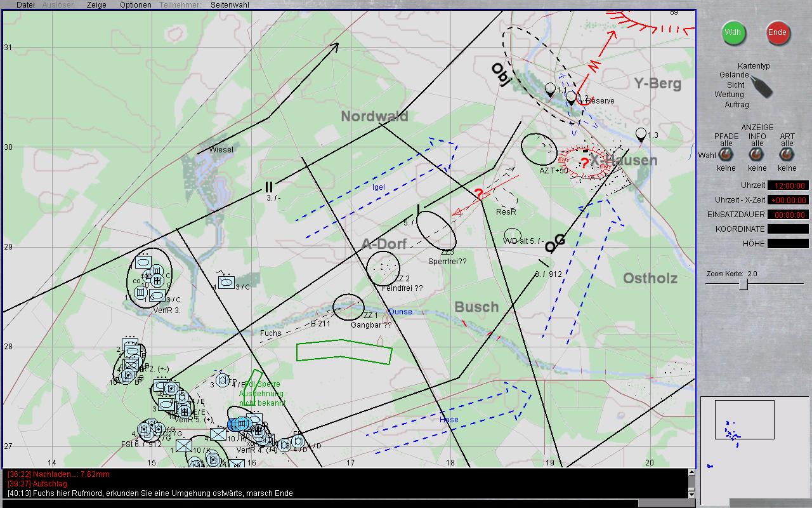Select the waypoint marker labeled 1.3
Image resolution: width=812 pixels, height=508 pixels.
[641, 135]
